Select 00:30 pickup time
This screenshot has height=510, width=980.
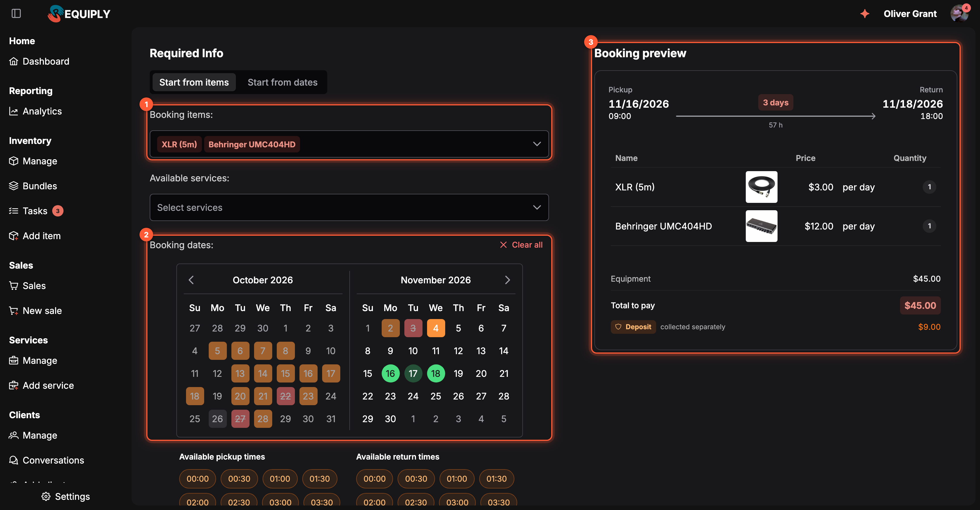[x=239, y=479]
